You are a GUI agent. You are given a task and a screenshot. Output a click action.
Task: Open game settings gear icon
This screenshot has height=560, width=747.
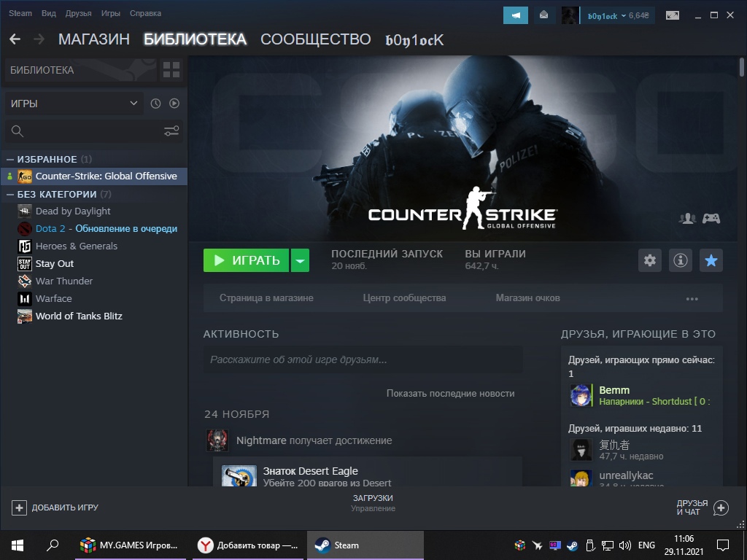pos(650,260)
